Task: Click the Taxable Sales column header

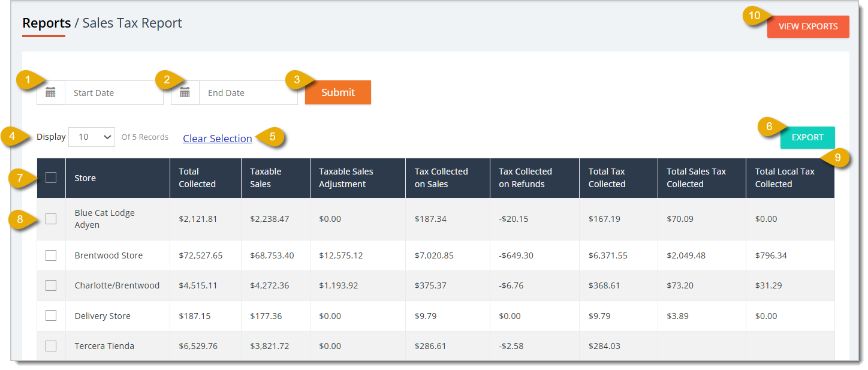Action: (276, 178)
